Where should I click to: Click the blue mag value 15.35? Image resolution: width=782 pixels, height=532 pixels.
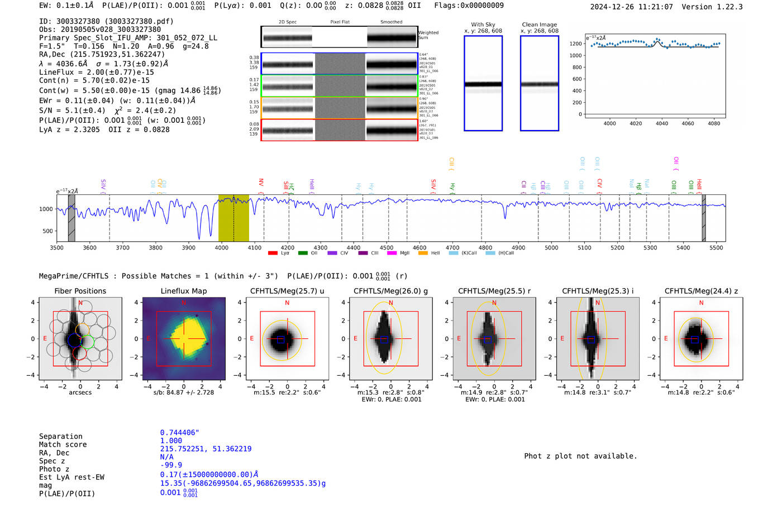[x=243, y=483]
